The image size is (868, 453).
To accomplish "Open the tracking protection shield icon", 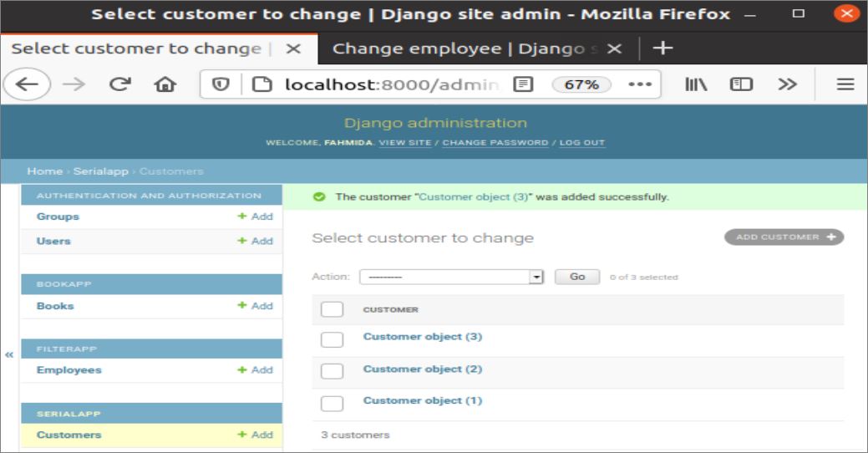I will [221, 84].
